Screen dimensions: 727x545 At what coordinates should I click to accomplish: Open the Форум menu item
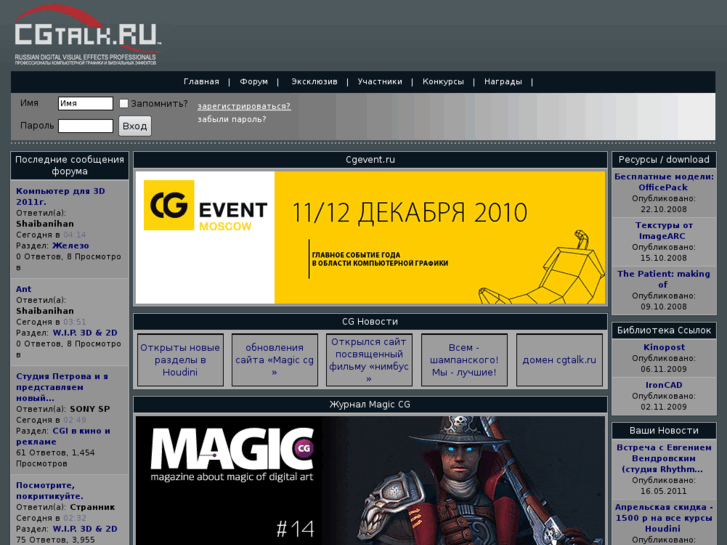[254, 82]
